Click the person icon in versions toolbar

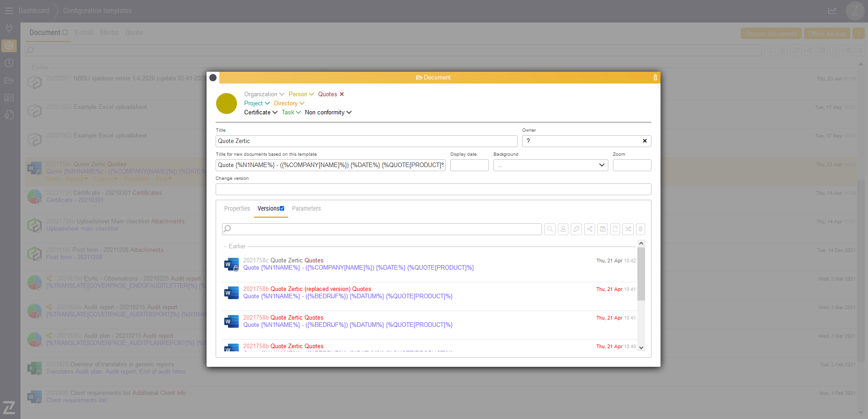click(563, 229)
